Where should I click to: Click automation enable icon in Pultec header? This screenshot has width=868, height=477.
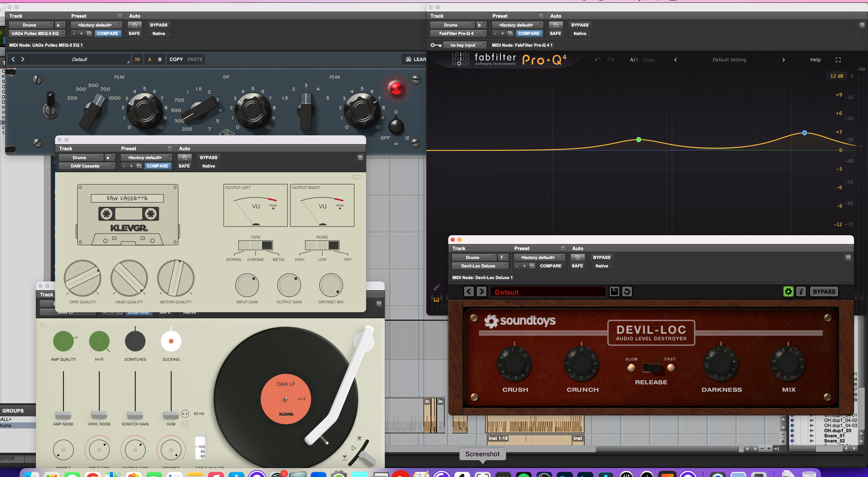pyautogui.click(x=135, y=25)
